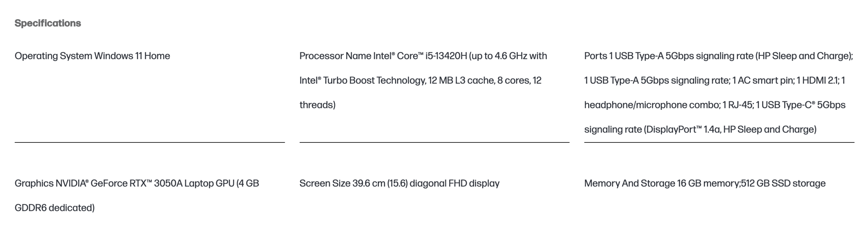Select the Operating System Windows 11 Home text
Viewport: 868px width, 242px height.
pos(92,56)
